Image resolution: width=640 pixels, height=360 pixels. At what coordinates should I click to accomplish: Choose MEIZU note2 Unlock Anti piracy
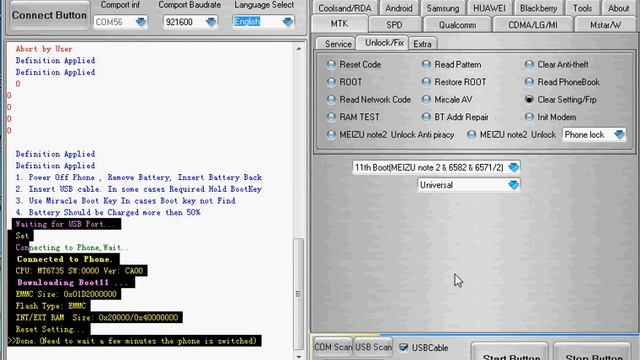[390, 135]
